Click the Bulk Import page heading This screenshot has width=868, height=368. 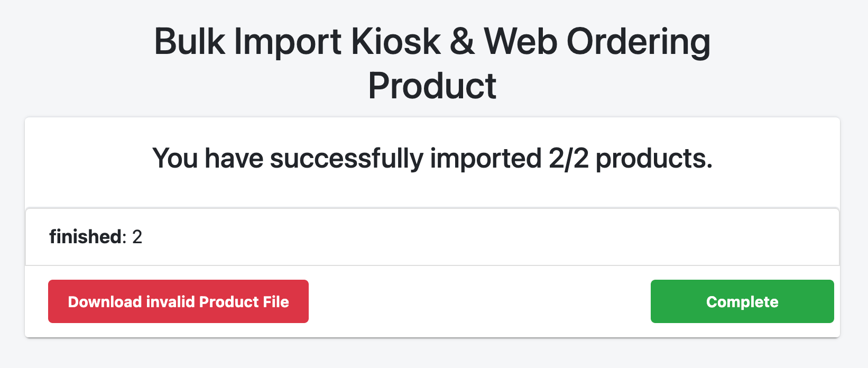click(x=432, y=63)
